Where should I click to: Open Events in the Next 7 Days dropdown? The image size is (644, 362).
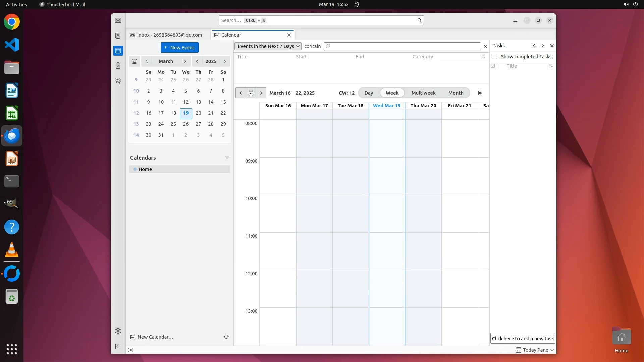268,46
